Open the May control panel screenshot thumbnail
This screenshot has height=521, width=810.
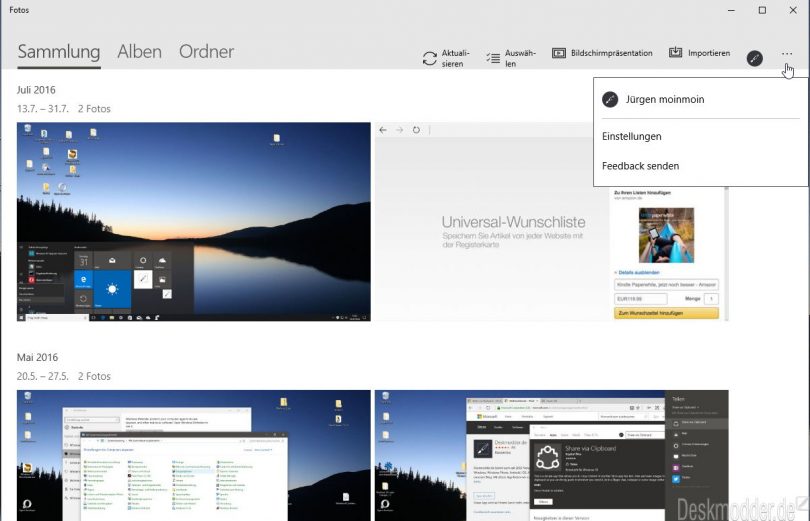click(x=194, y=455)
